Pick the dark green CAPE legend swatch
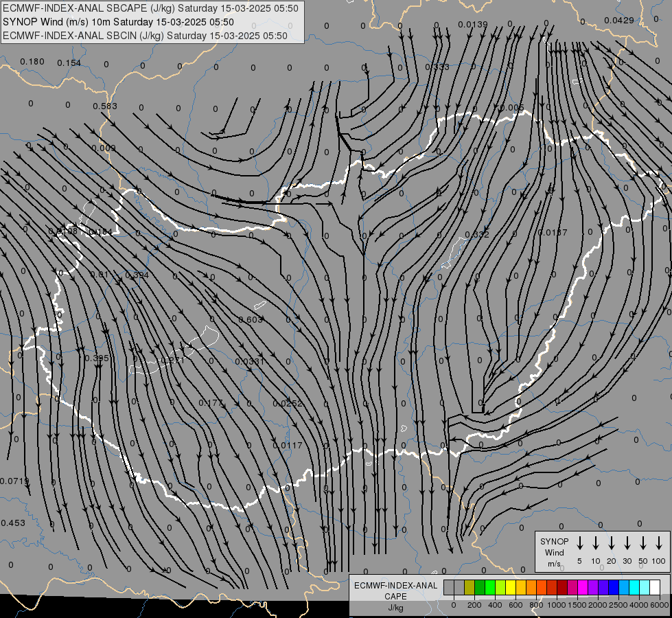Image resolution: width=672 pixels, height=618 pixels. (480, 587)
